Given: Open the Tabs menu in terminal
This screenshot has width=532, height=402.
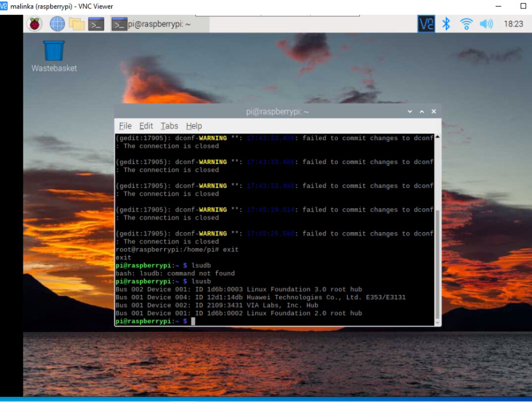Looking at the screenshot, I should coord(169,126).
